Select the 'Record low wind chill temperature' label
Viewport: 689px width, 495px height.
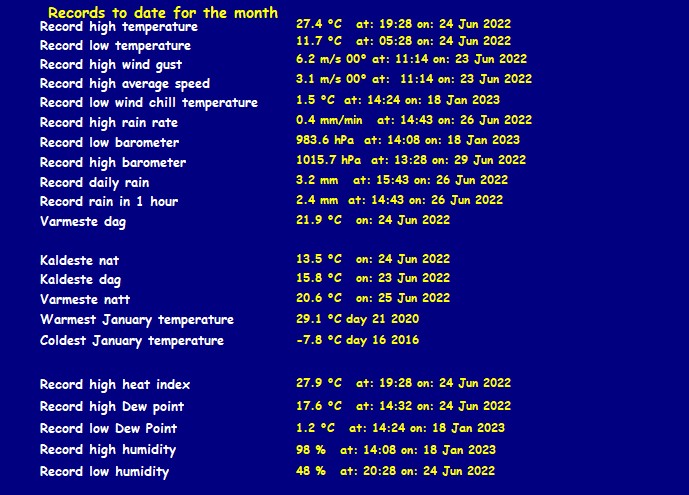[x=148, y=102]
